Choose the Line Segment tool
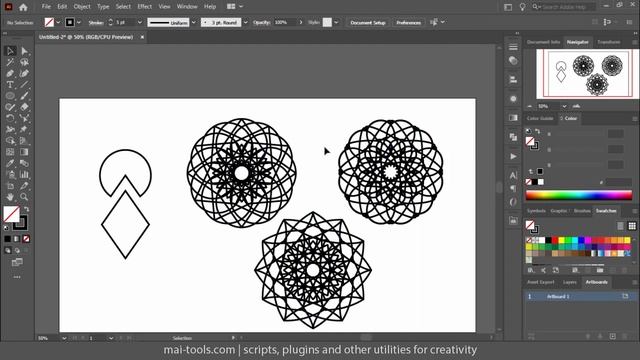This screenshot has width=640, height=360. coord(24,84)
